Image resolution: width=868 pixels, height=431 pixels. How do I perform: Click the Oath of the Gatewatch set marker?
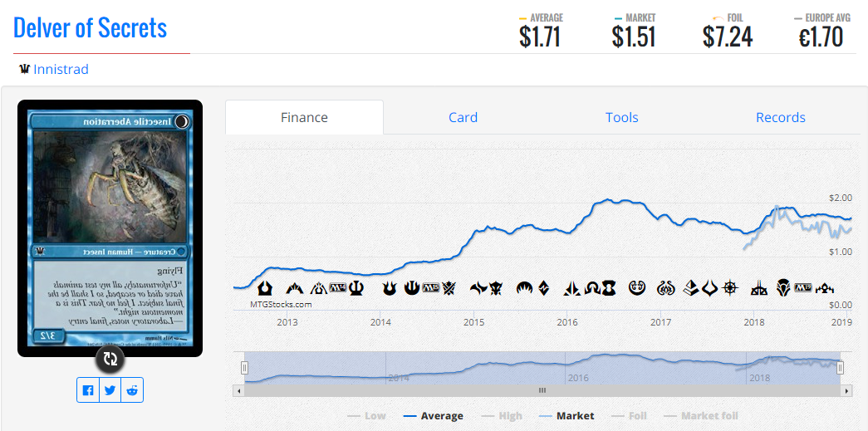click(x=571, y=288)
